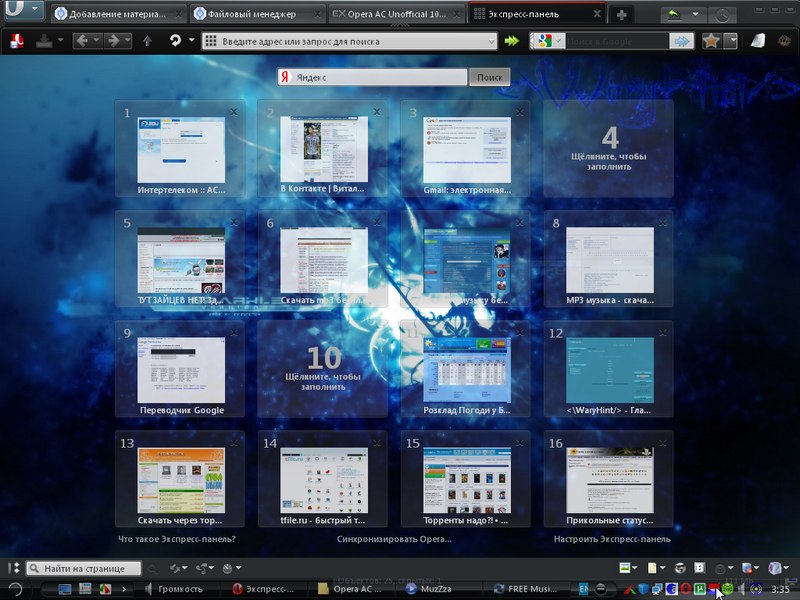The height and width of the screenshot is (600, 800).
Task: Open a new tab with the plus button
Action: click(621, 15)
